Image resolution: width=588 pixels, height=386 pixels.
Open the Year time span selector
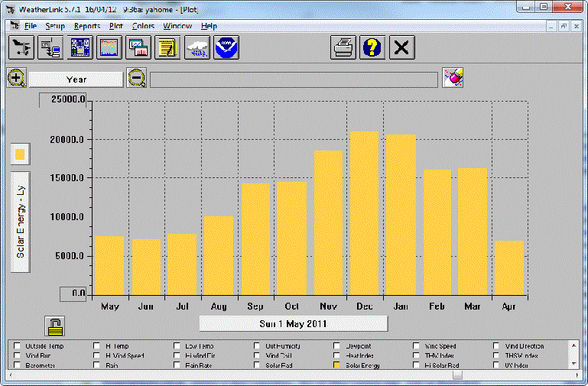pyautogui.click(x=76, y=79)
